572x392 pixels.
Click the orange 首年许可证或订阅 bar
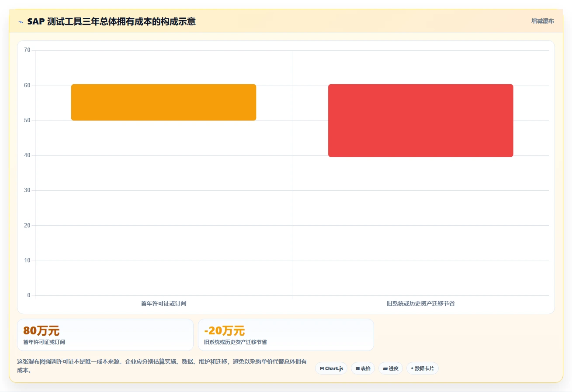(x=163, y=102)
